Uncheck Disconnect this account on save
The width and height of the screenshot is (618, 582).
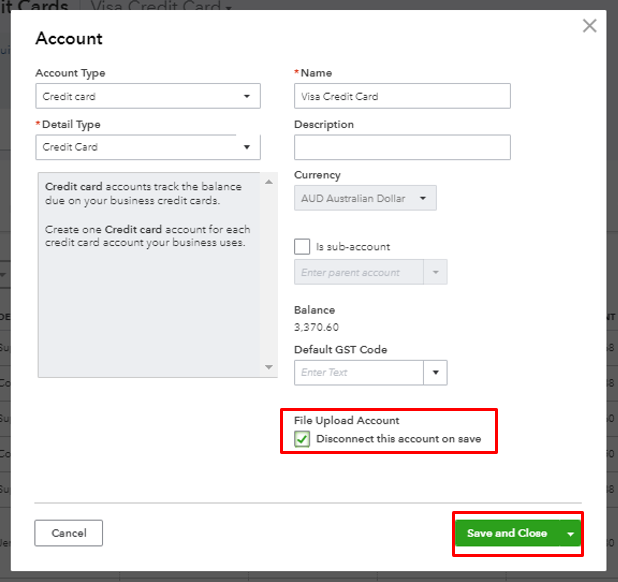(302, 439)
